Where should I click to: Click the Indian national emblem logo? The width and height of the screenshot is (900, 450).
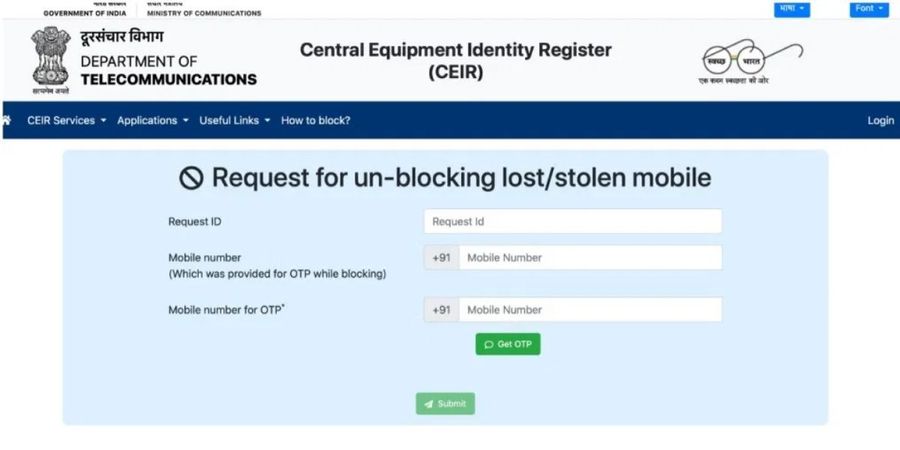tap(51, 60)
